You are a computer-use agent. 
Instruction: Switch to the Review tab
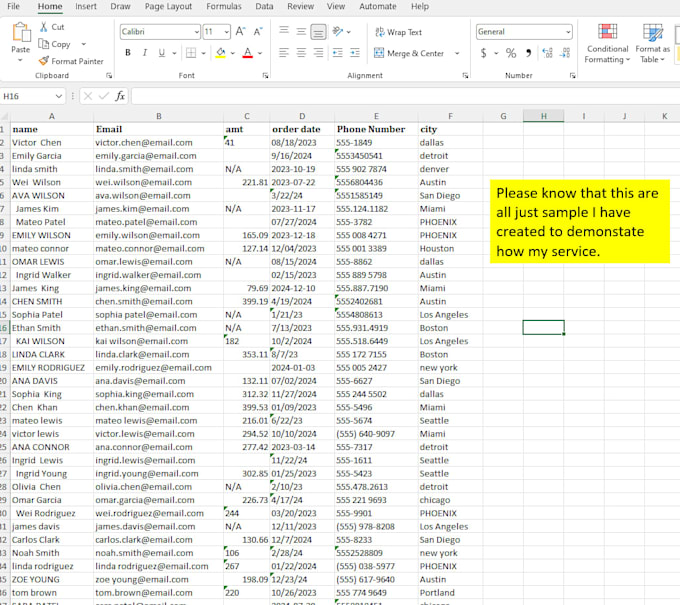click(301, 7)
